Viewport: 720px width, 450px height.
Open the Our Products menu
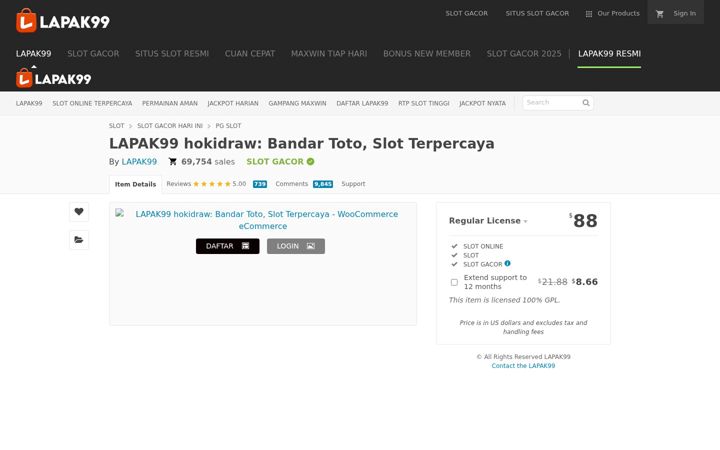pyautogui.click(x=613, y=13)
